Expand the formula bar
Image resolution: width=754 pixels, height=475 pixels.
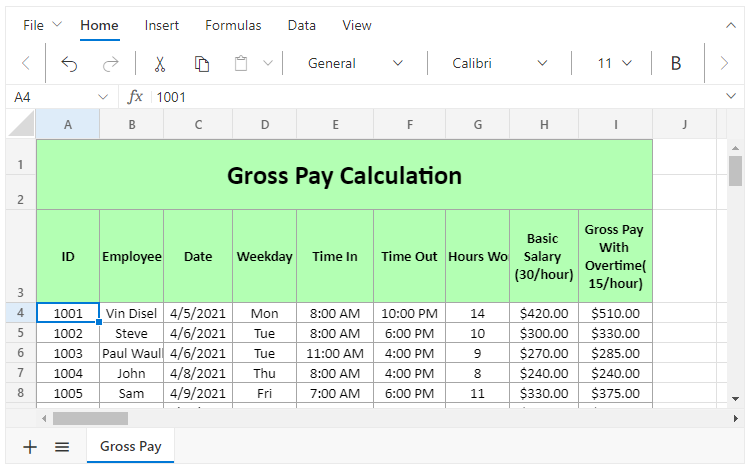(730, 97)
